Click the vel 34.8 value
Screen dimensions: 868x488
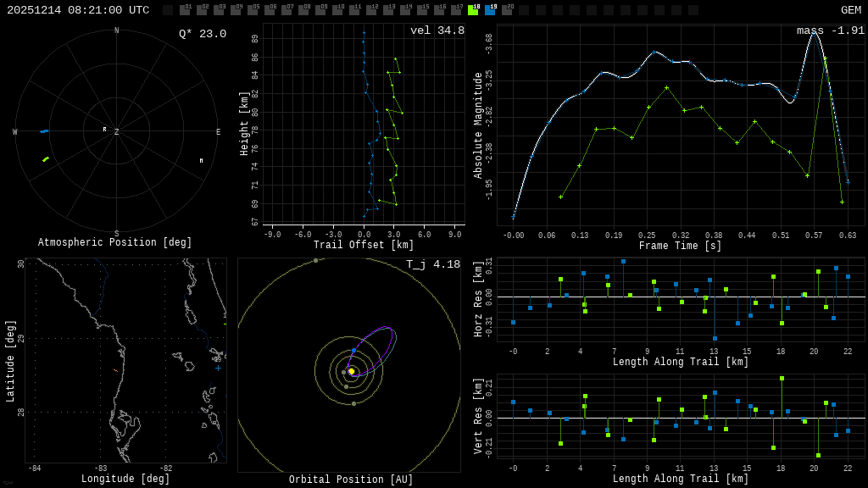[437, 30]
